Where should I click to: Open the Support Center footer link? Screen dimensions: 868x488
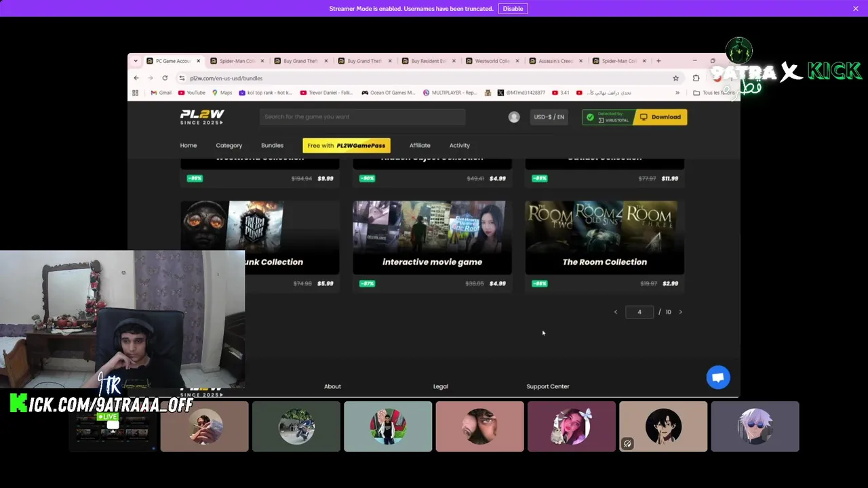coord(548,386)
